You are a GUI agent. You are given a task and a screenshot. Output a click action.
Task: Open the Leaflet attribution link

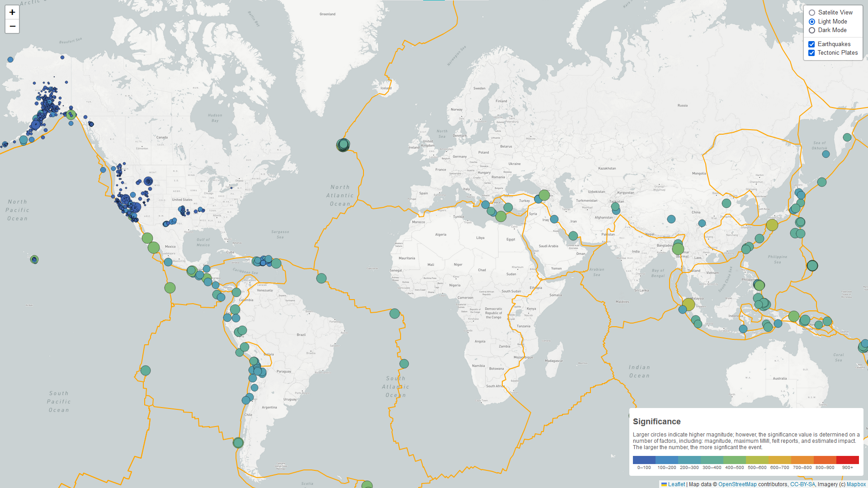pyautogui.click(x=676, y=484)
